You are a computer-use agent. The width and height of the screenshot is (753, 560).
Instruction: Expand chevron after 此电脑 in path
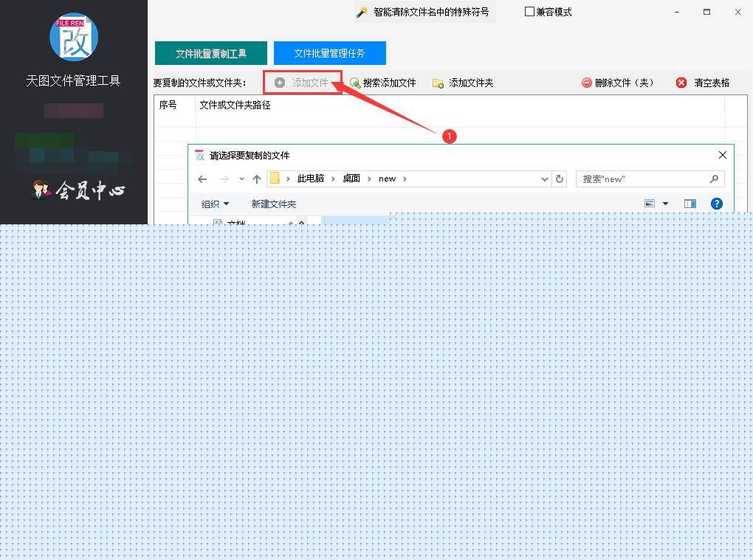333,179
